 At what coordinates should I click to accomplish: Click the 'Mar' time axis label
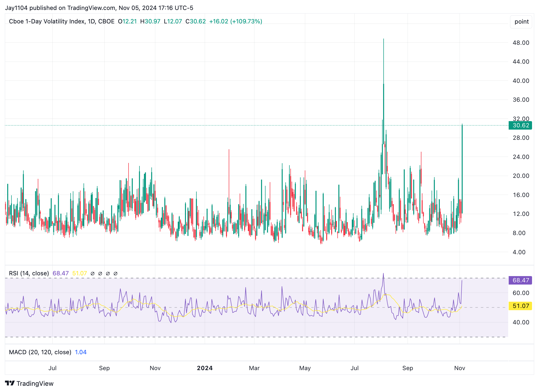point(254,368)
